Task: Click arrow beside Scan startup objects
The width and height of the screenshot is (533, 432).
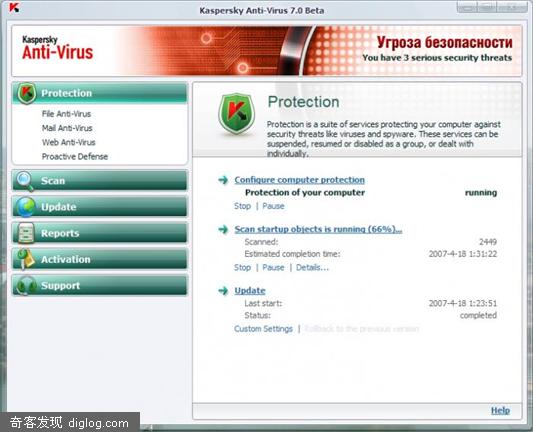Action: 223,229
